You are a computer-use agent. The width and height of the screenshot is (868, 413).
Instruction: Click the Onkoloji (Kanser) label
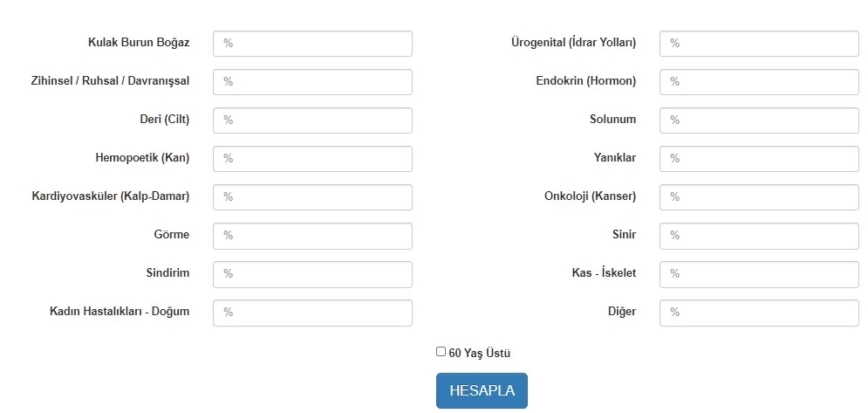click(590, 196)
